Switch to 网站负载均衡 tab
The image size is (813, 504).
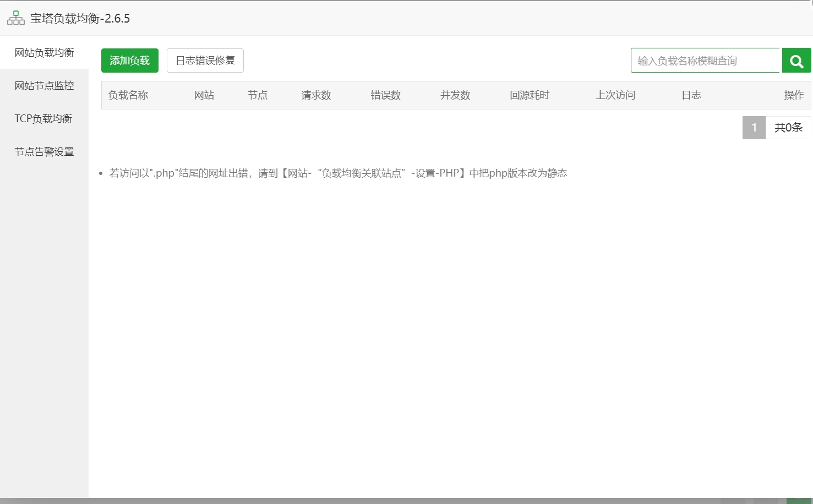coord(44,53)
